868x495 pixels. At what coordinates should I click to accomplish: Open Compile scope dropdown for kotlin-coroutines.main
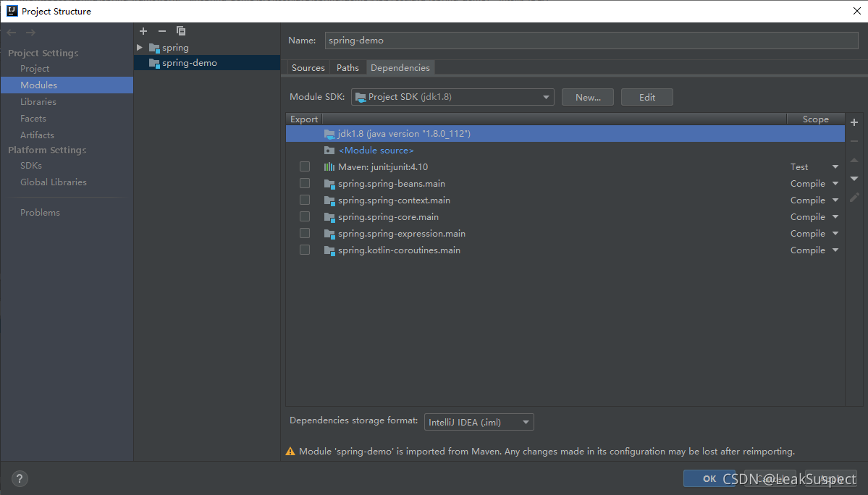tap(835, 250)
